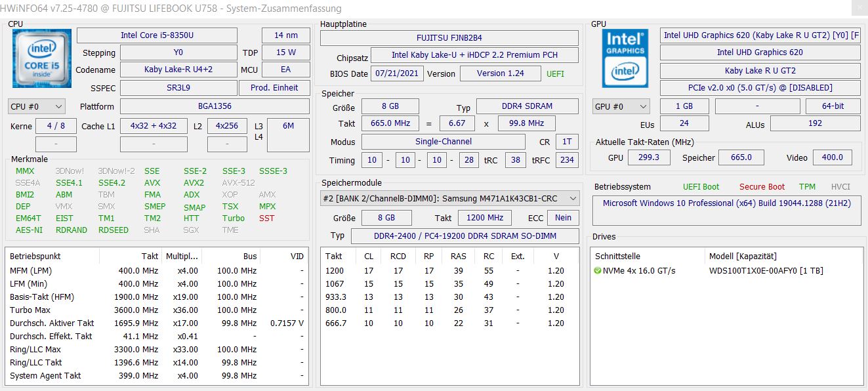Click the DDR4-2400 / PC4-19200 module type field
Image resolution: width=868 pixels, height=391 pixels.
(465, 236)
